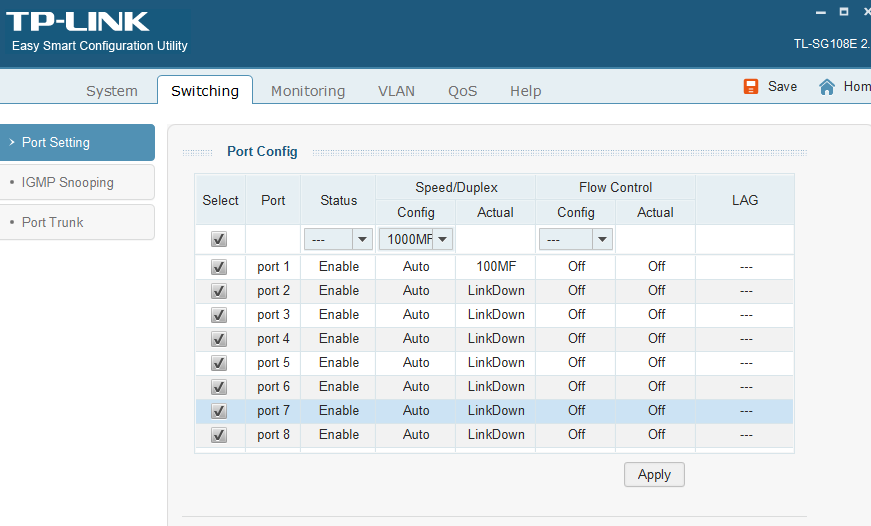871x526 pixels.
Task: Uncheck the port 7 checkbox
Action: (219, 411)
